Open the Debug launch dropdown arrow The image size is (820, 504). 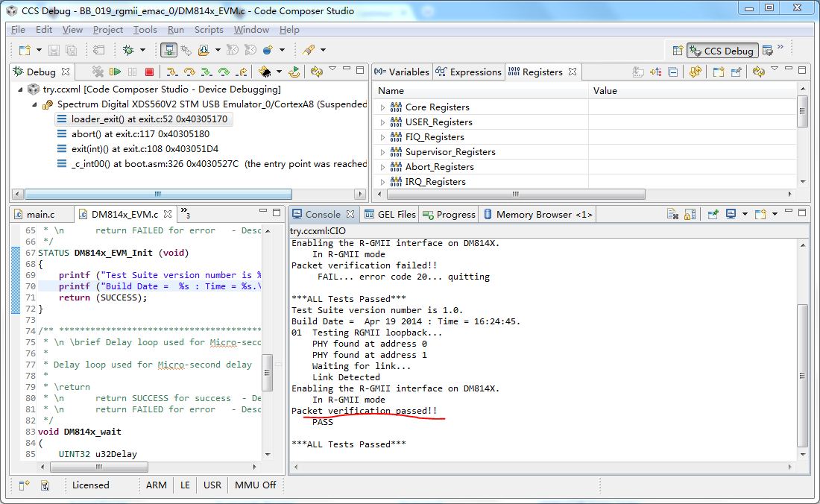(x=142, y=50)
